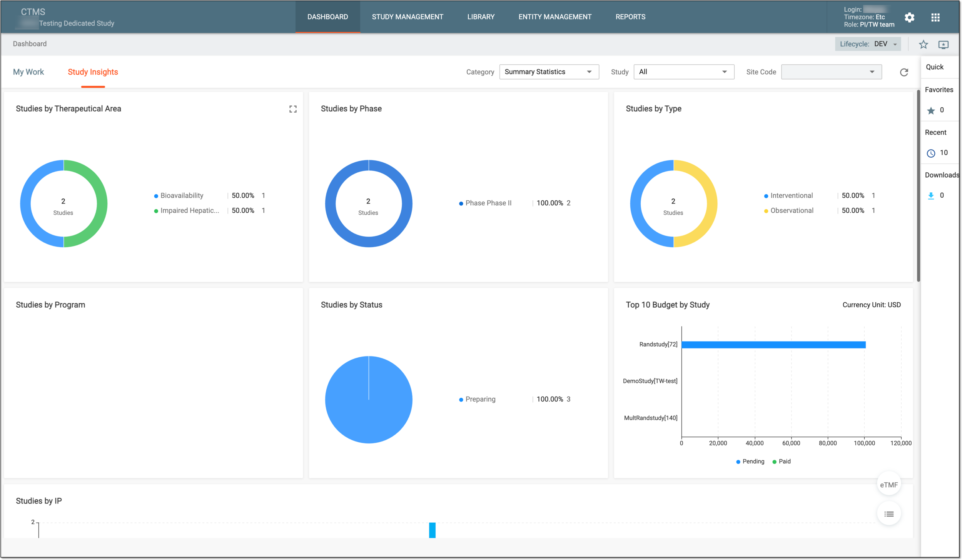Click the blue bar in Studies by IP chart
The image size is (962, 560).
coord(432,530)
